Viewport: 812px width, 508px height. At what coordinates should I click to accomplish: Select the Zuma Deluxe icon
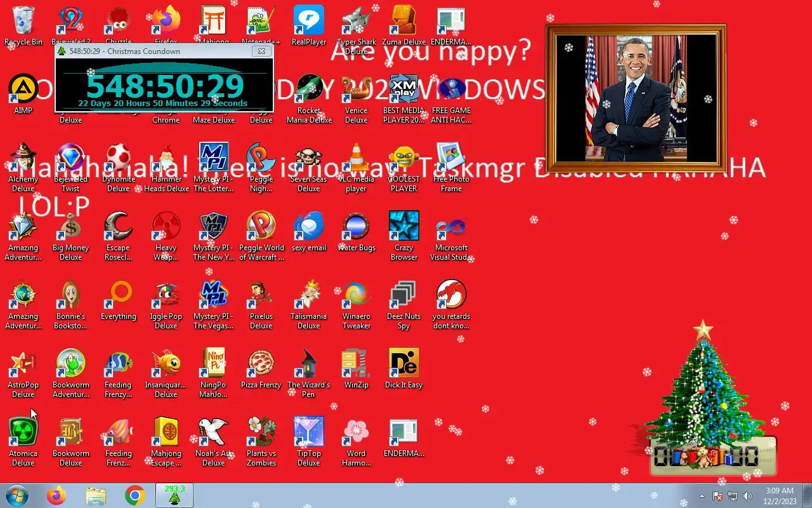[404, 25]
